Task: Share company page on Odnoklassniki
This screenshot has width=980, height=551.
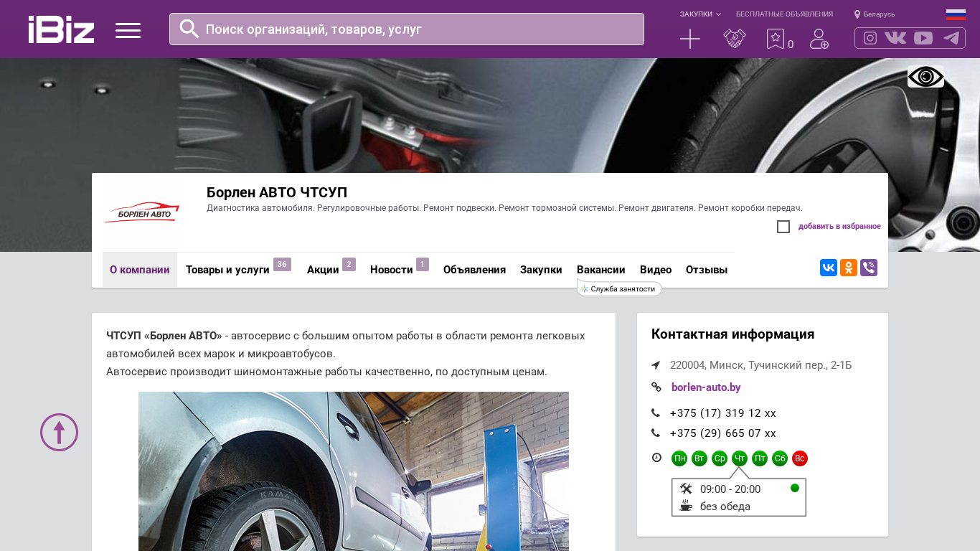Action: (849, 268)
